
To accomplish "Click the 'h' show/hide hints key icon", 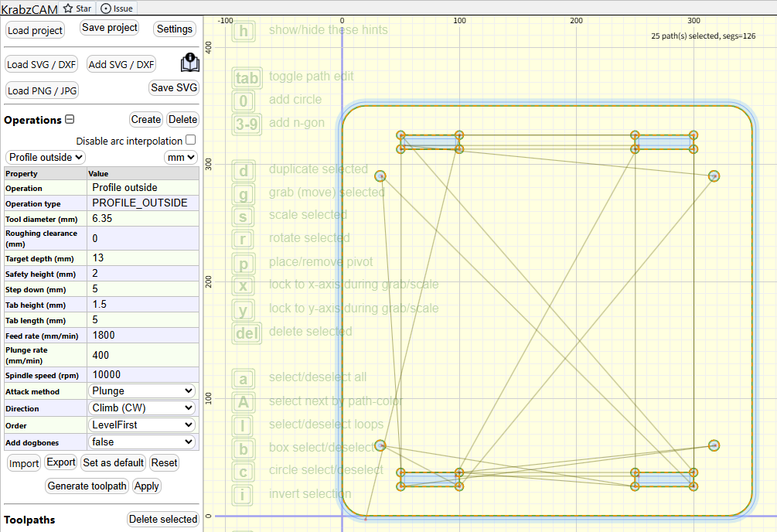I will [x=244, y=31].
